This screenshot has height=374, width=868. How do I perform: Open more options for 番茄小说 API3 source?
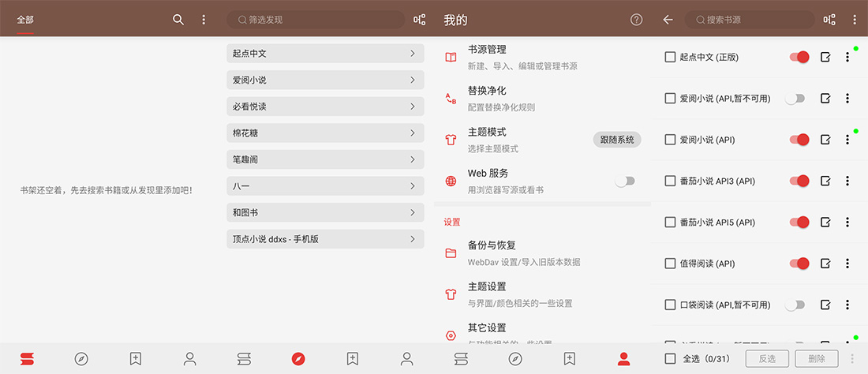pyautogui.click(x=847, y=181)
